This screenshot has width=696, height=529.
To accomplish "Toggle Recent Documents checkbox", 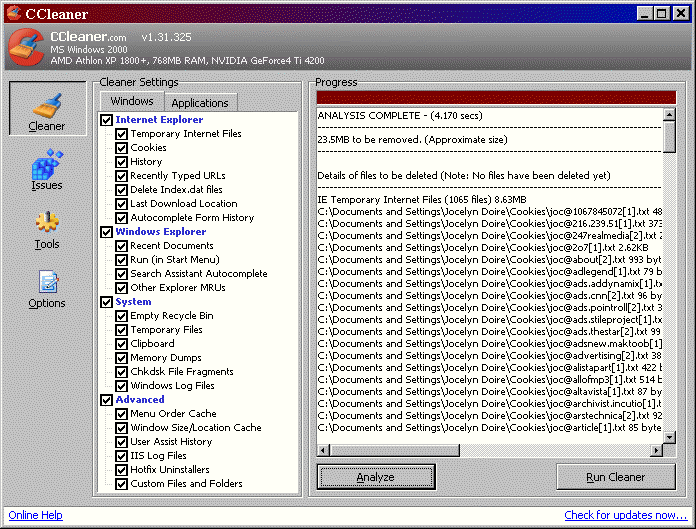I will [x=121, y=246].
